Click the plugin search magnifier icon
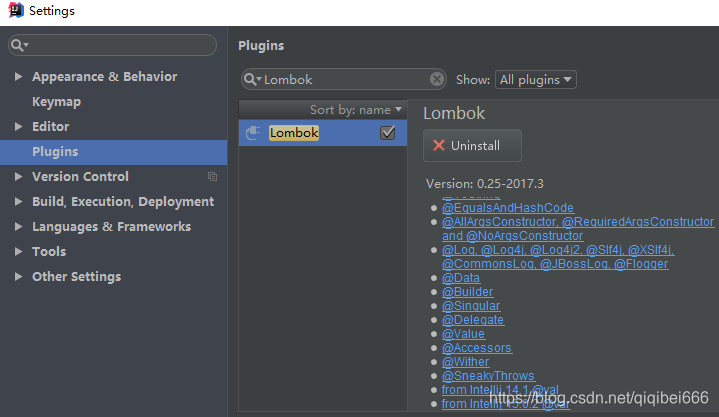The width and height of the screenshot is (719, 417). point(250,79)
